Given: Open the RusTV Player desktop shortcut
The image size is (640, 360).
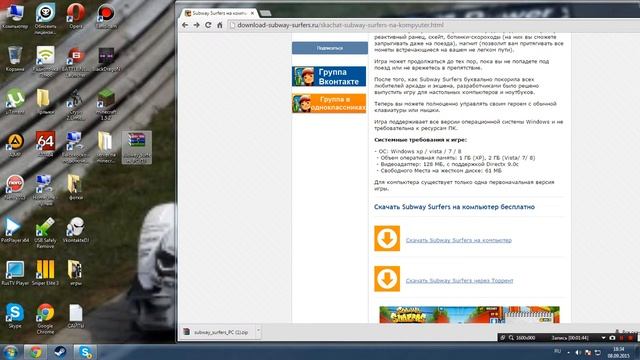Looking at the screenshot, I should pos(15,273).
